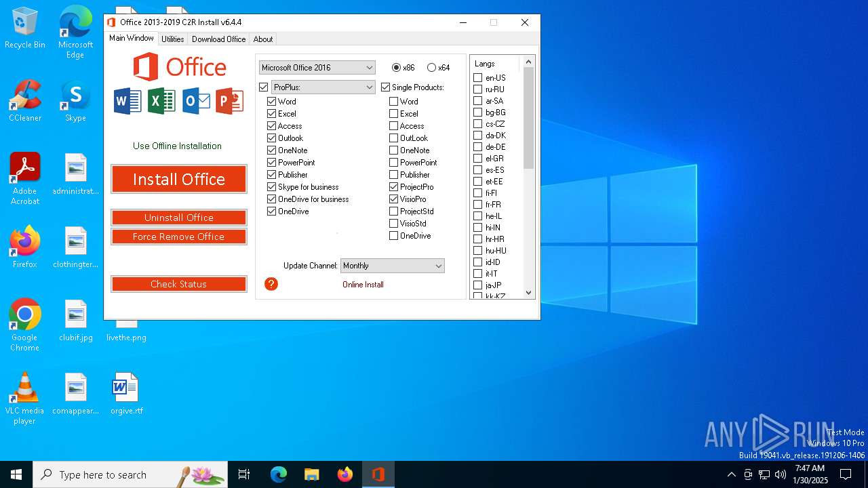Select the comappear desktop image file
This screenshot has width=868, height=488.
click(75, 394)
